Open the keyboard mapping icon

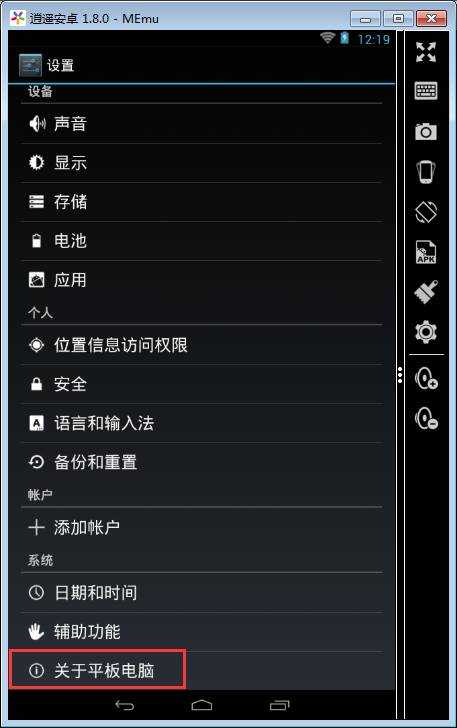(x=426, y=91)
